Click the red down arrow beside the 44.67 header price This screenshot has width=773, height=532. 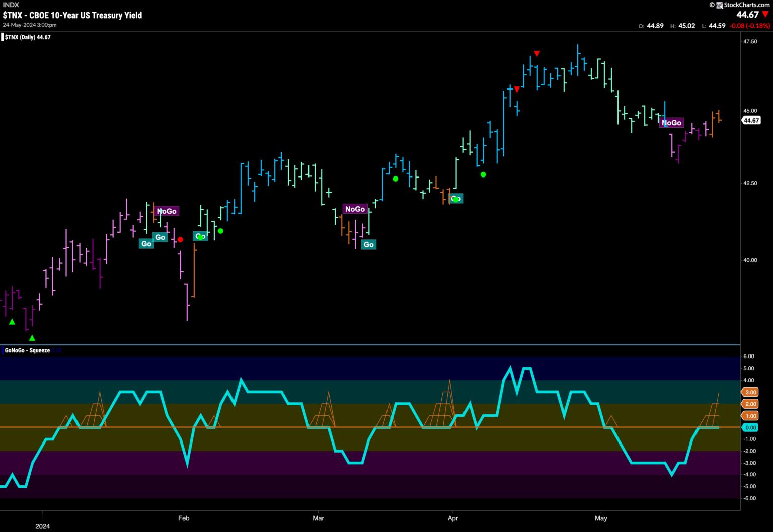(765, 15)
